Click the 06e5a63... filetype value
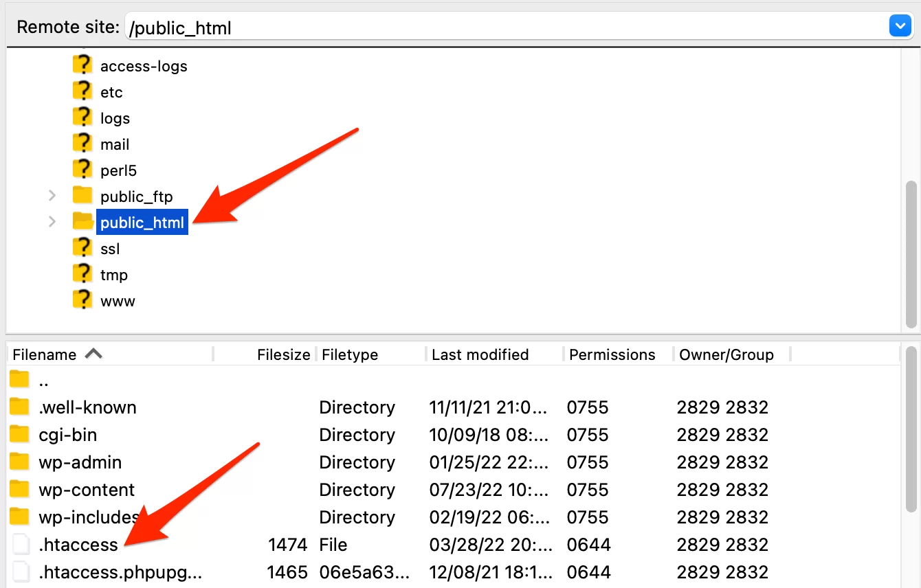The height and width of the screenshot is (588, 921). point(364,572)
